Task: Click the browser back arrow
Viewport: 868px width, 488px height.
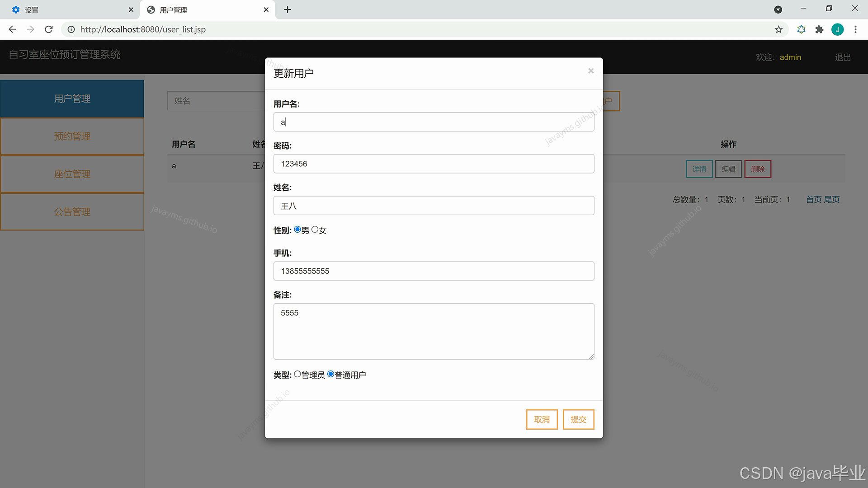Action: click(x=13, y=29)
